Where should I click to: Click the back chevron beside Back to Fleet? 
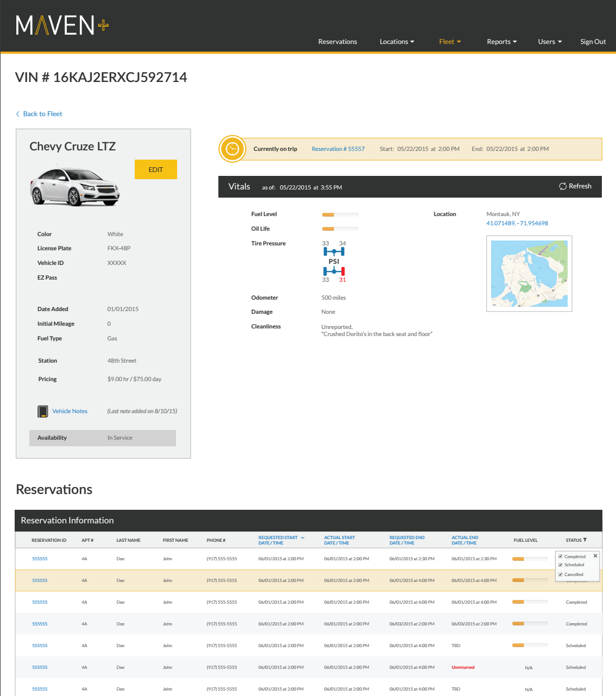[x=18, y=114]
